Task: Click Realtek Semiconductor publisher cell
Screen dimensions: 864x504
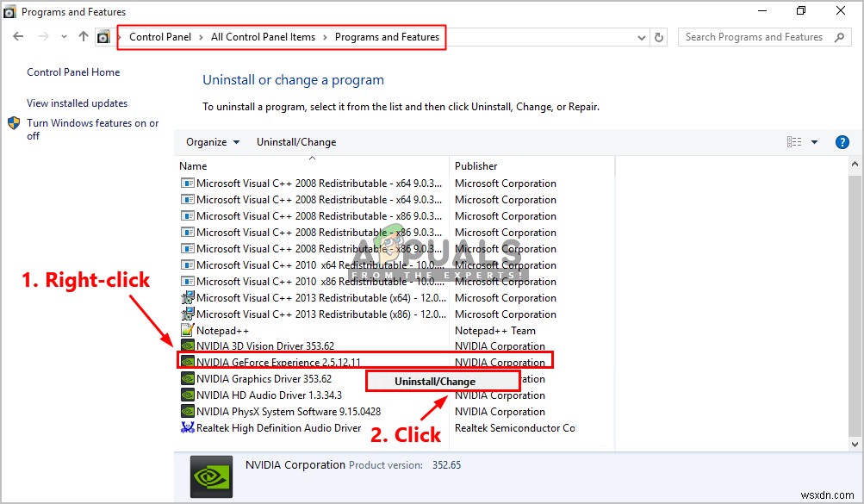Action: point(514,428)
